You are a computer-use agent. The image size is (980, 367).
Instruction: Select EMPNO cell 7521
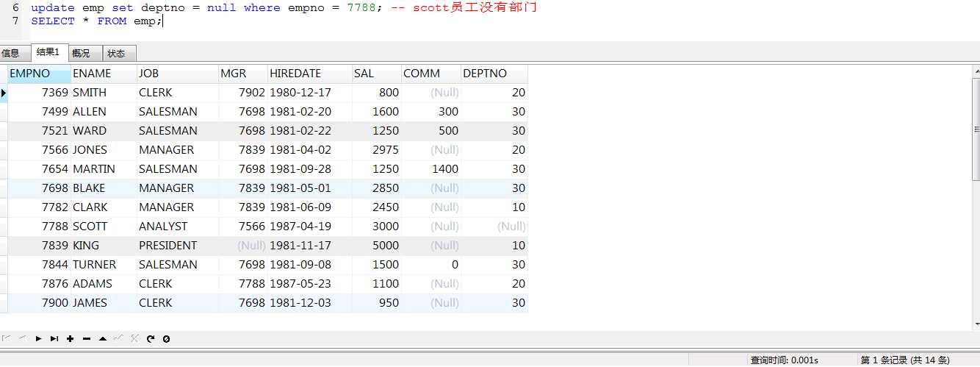click(40, 131)
